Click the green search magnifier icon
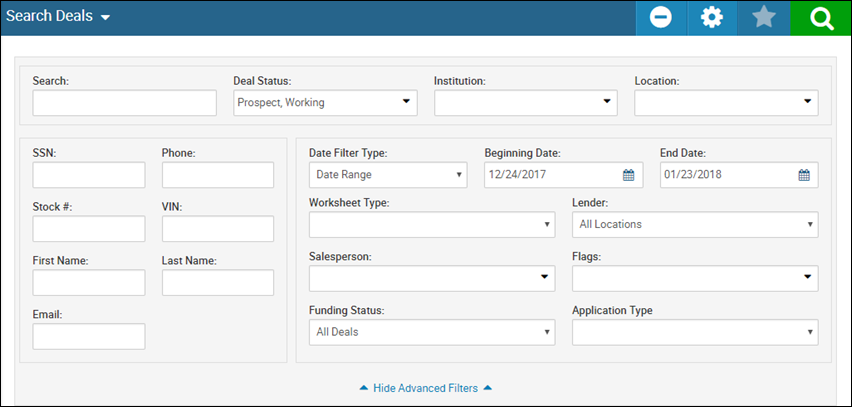 (x=820, y=18)
